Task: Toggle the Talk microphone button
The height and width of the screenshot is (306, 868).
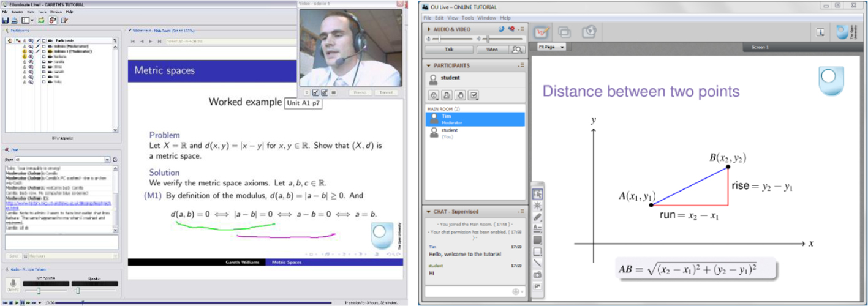Action: [x=449, y=50]
